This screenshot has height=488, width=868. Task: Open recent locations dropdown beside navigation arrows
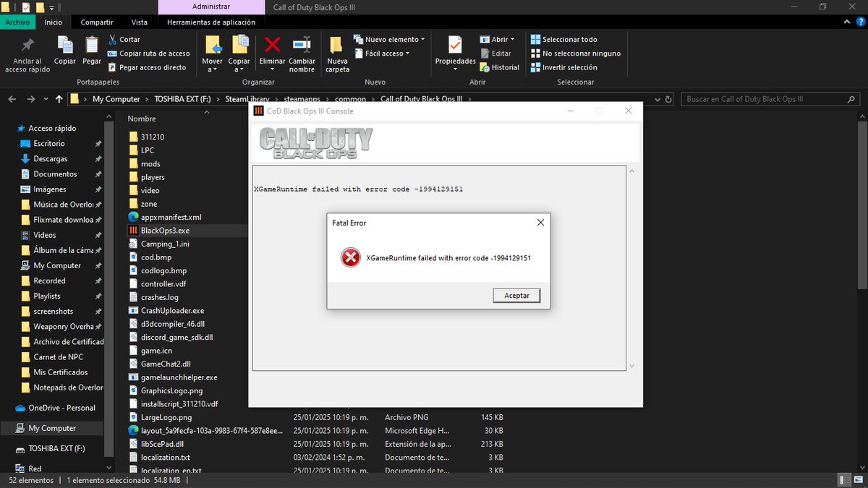[x=46, y=100]
